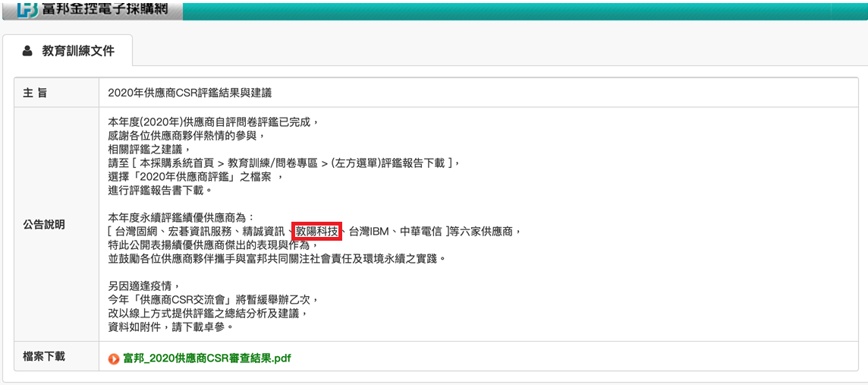Click the 檔案下載 row label
Image resolution: width=868 pixels, height=385 pixels.
(44, 355)
